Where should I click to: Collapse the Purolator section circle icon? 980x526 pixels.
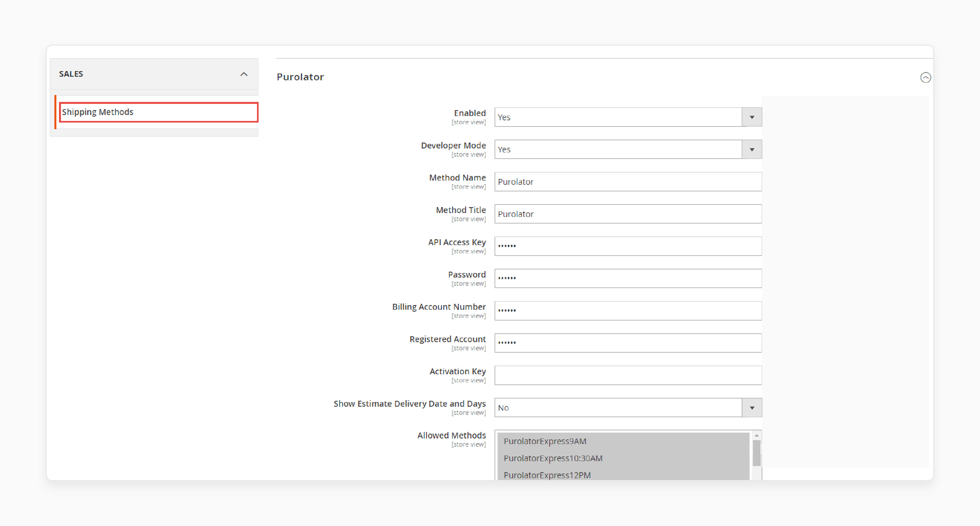click(925, 78)
